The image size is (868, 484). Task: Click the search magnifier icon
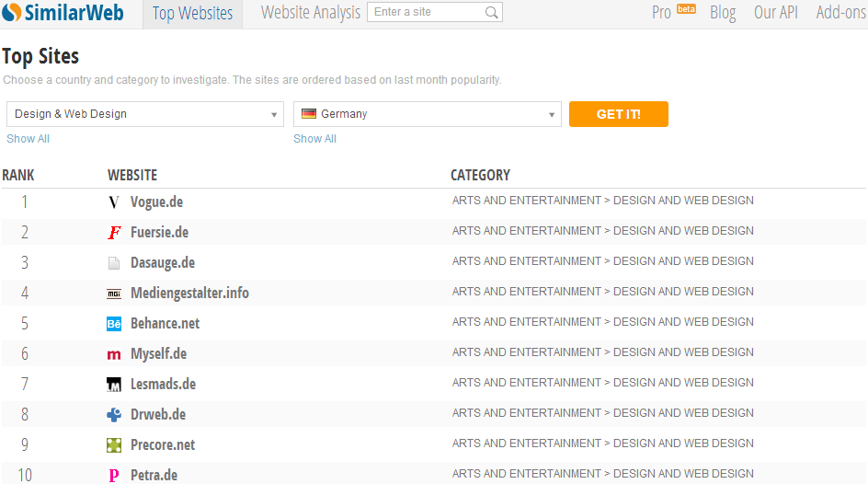(491, 12)
